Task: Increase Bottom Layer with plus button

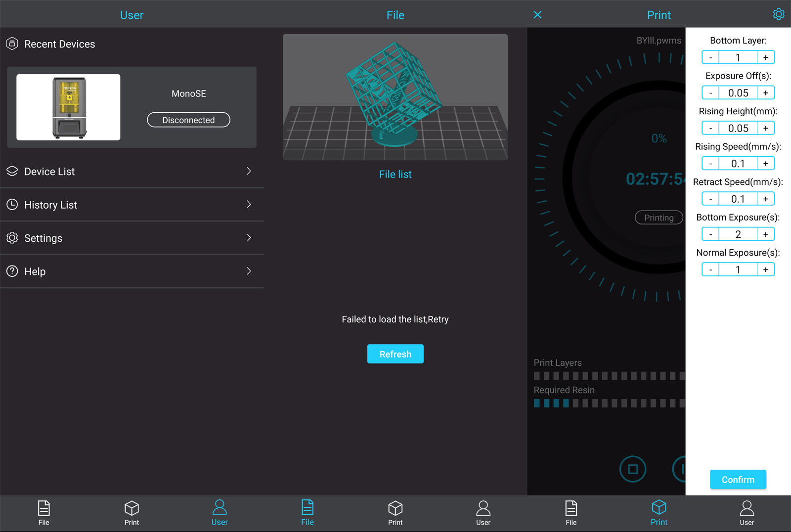Action: tap(765, 57)
